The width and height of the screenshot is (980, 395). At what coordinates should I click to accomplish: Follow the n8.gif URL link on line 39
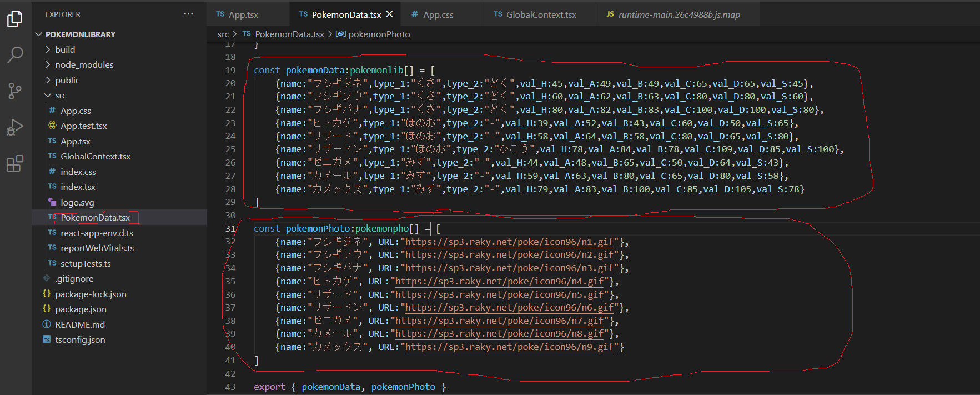point(499,334)
